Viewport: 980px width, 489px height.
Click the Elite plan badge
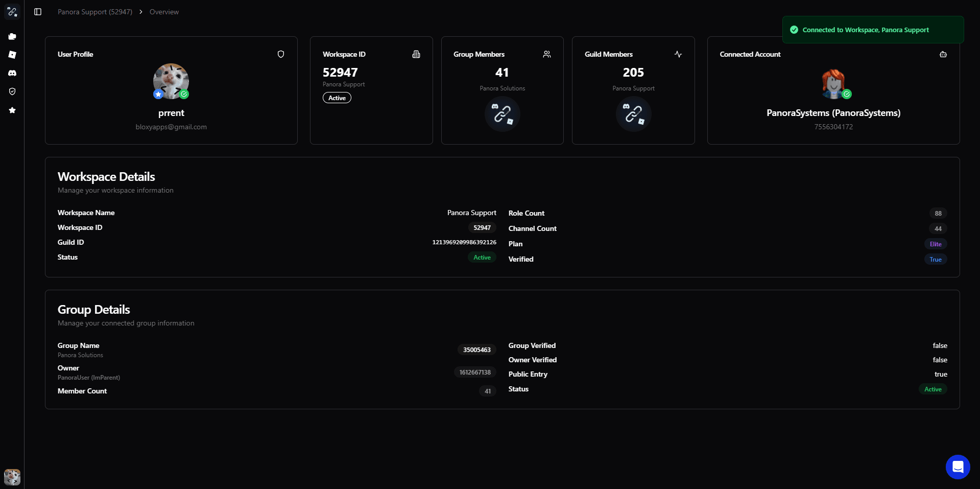click(936, 244)
